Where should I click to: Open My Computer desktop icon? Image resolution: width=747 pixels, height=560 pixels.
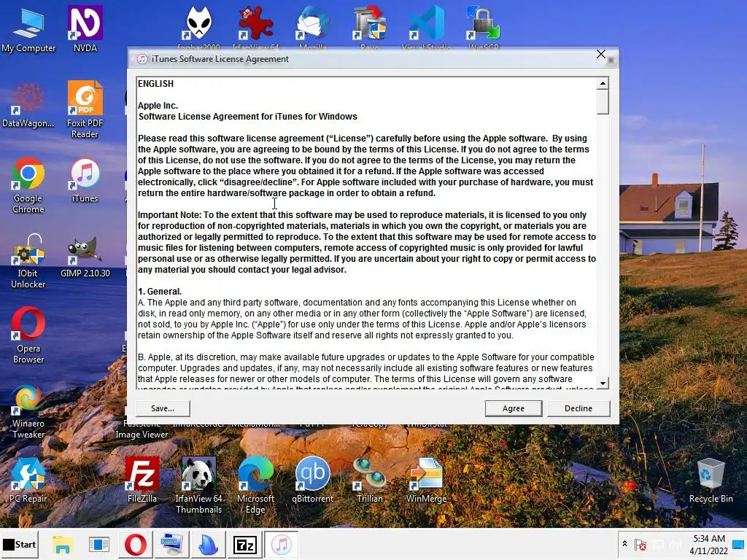(x=28, y=30)
